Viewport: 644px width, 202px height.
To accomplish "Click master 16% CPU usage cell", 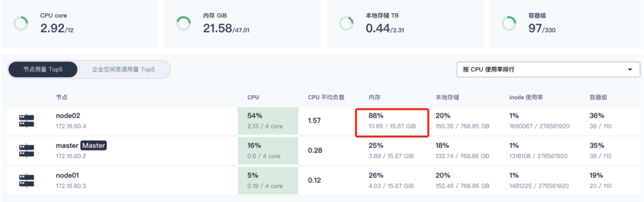I will point(268,151).
